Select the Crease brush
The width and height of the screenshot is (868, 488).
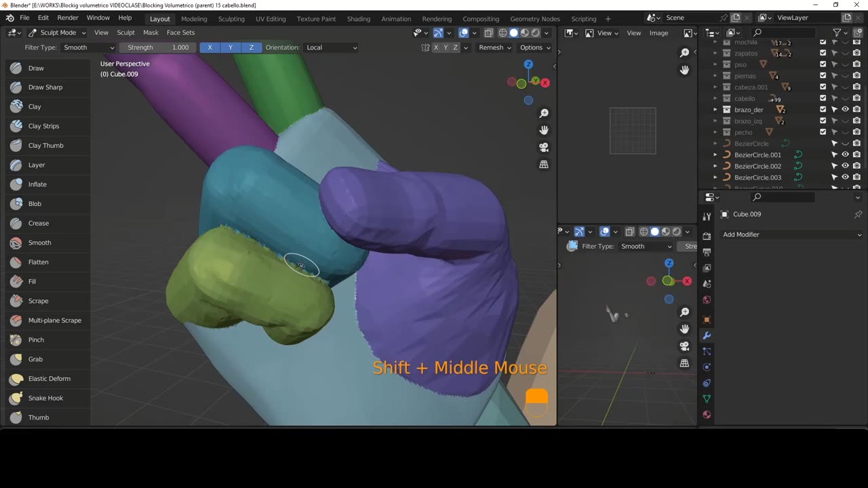[x=47, y=223]
